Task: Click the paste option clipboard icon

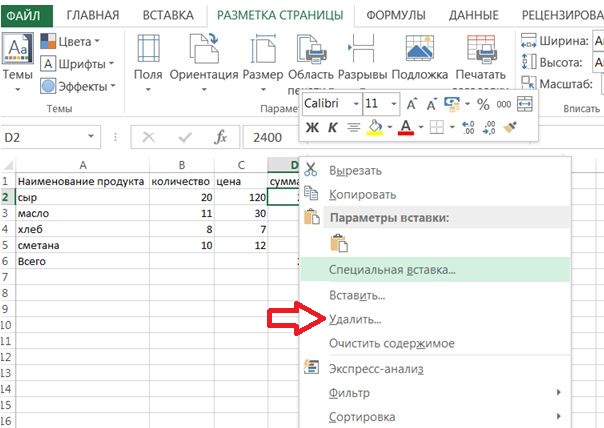Action: point(339,243)
